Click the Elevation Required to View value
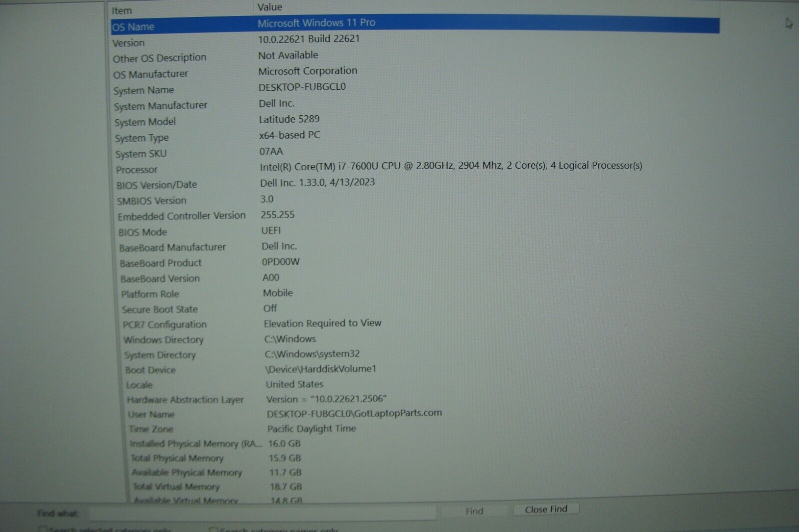Viewport: 799px width, 532px height. click(323, 323)
